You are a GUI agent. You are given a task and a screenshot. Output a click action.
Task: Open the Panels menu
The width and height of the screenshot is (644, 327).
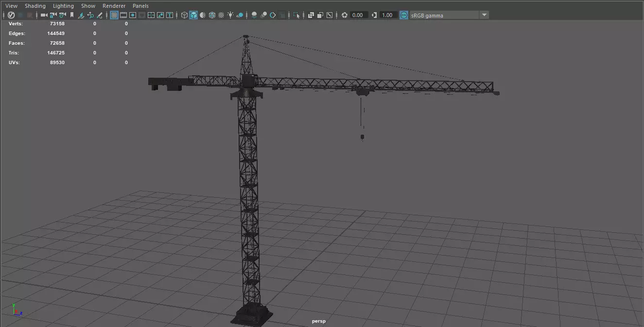coord(140,6)
